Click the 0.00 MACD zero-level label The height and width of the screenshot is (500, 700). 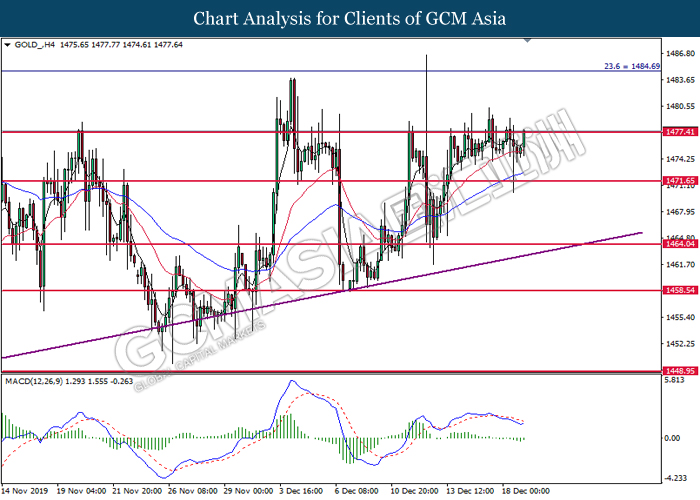coord(672,438)
